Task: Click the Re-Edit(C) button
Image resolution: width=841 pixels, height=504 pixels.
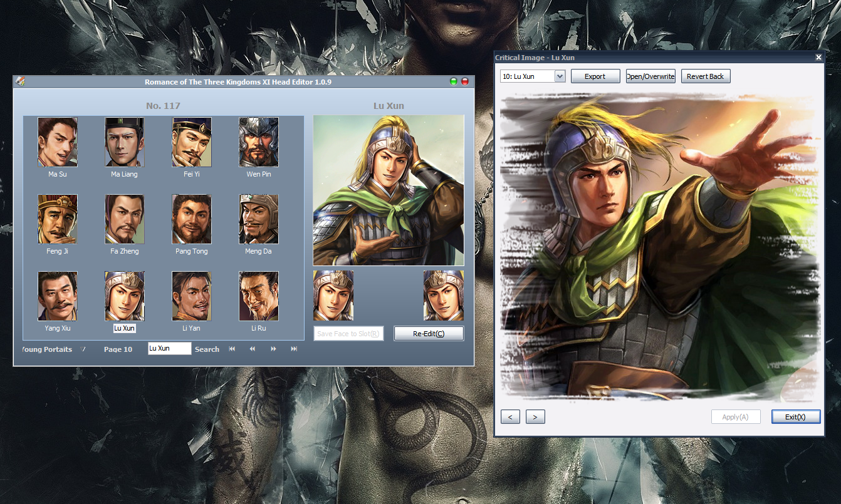Action: (429, 334)
